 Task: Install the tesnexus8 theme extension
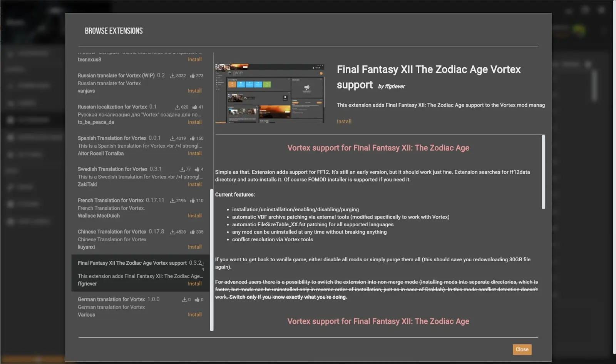[x=194, y=60]
